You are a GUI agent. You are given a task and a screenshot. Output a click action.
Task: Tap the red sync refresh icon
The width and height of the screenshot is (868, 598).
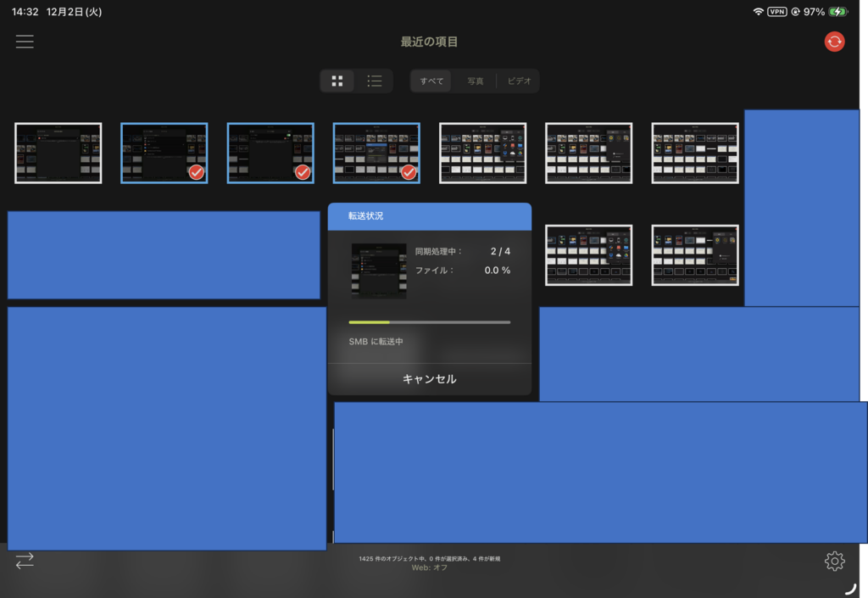(x=833, y=41)
